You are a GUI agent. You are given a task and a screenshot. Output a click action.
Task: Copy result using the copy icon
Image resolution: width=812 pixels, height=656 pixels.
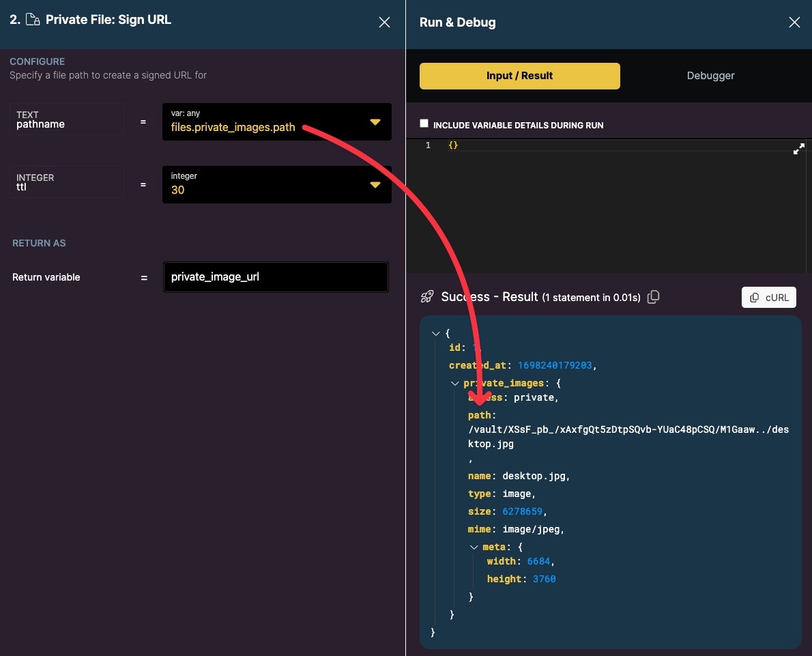(x=653, y=297)
